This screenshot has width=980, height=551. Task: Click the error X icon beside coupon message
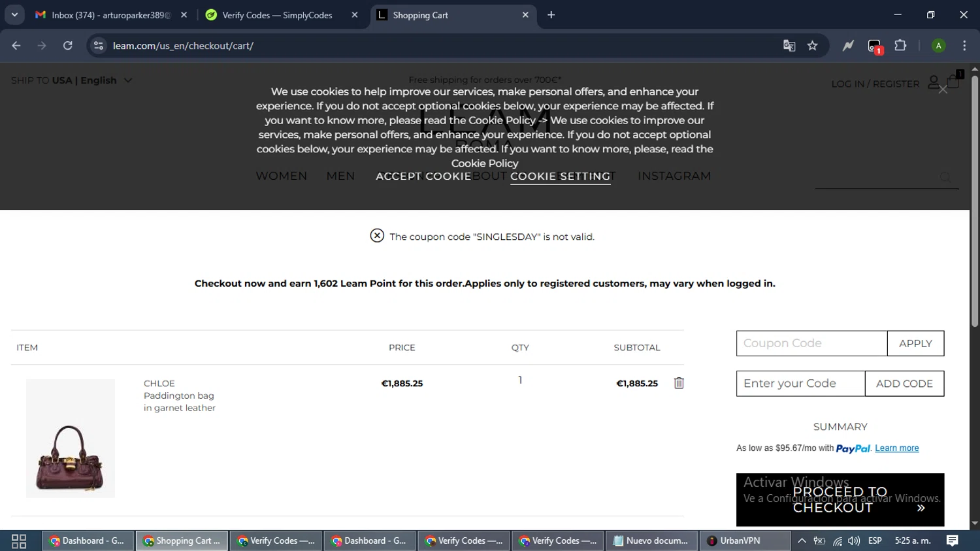point(377,235)
